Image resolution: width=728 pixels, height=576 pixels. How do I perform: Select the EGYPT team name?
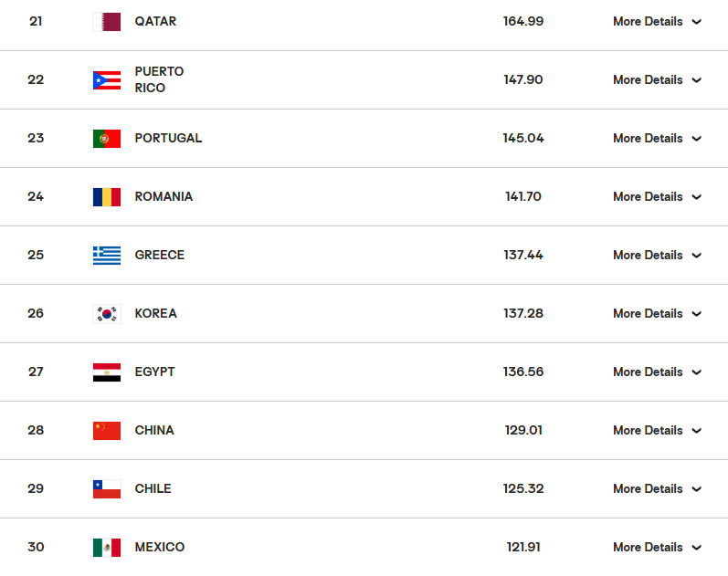[x=154, y=372]
